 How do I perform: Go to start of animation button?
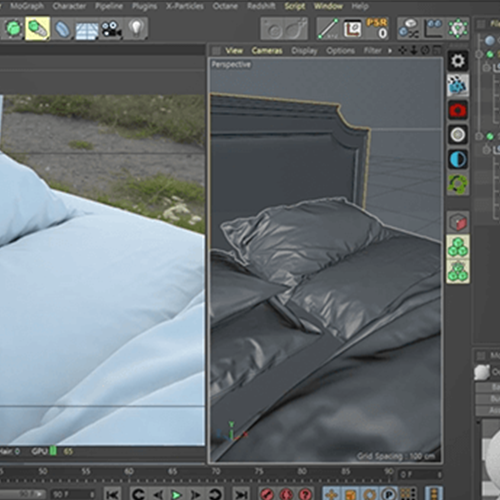pos(113,495)
